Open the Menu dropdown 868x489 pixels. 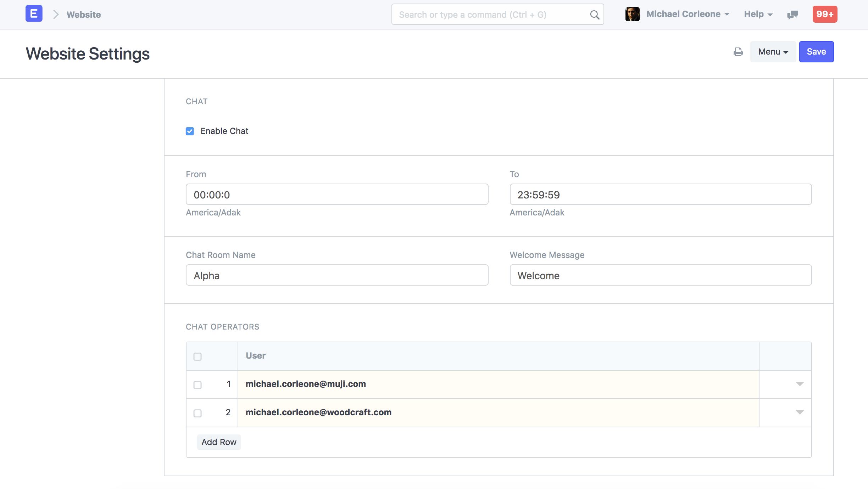[773, 52]
